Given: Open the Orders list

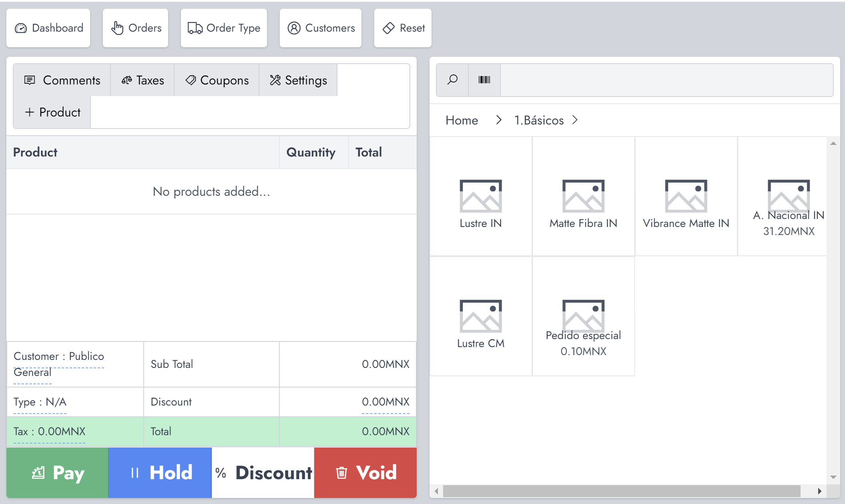Looking at the screenshot, I should click(x=136, y=28).
